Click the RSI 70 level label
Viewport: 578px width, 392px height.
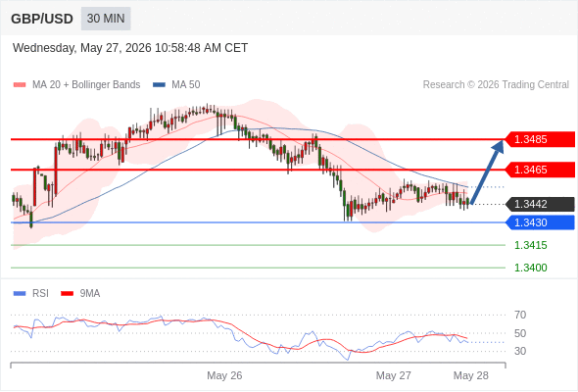(520, 315)
